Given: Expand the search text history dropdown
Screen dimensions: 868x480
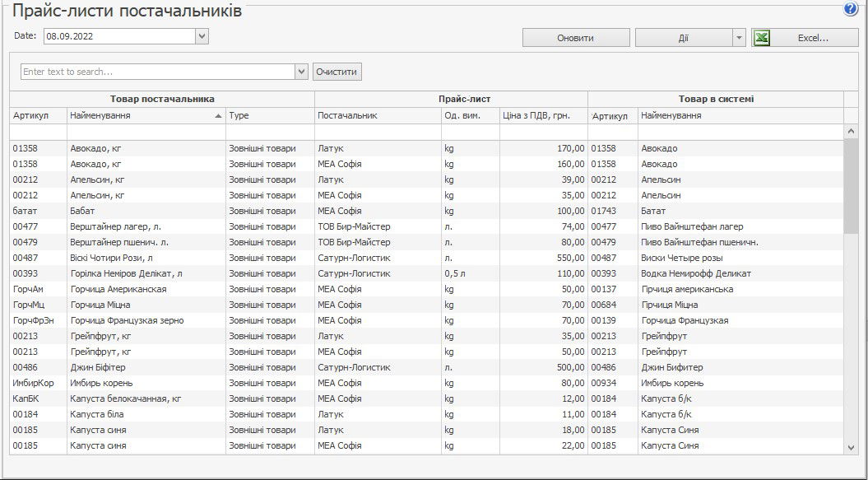Looking at the screenshot, I should (x=301, y=72).
